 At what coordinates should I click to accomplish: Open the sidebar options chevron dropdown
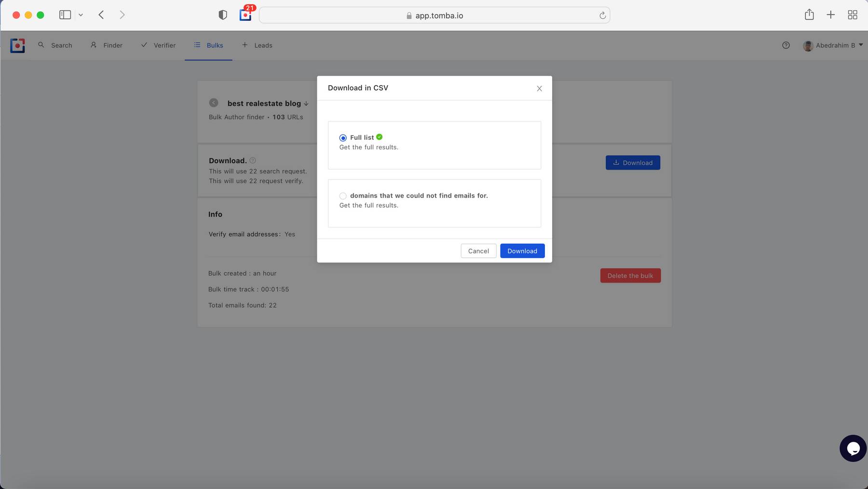[x=81, y=15]
